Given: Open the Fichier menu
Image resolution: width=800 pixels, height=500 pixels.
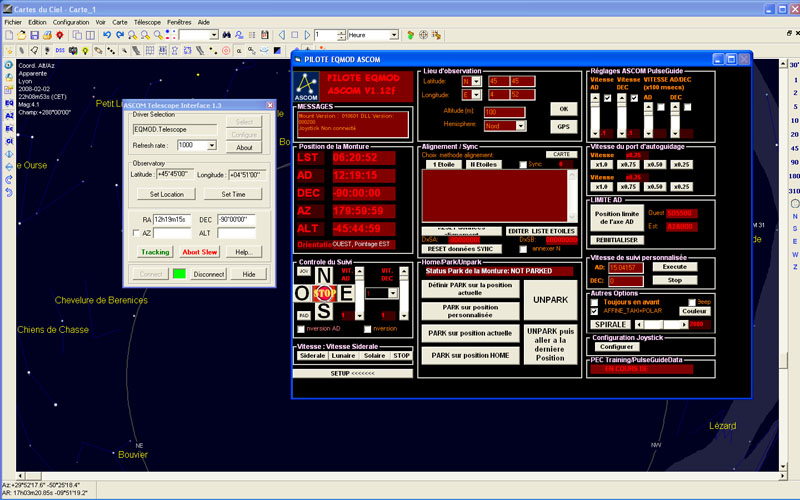Looking at the screenshot, I should coord(13,22).
